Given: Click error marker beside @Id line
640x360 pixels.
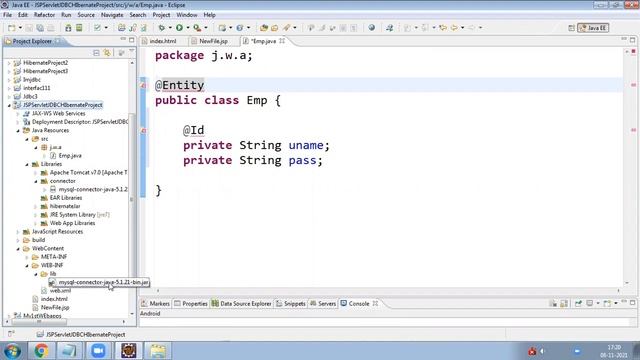Looking at the screenshot, I should coord(143,131).
